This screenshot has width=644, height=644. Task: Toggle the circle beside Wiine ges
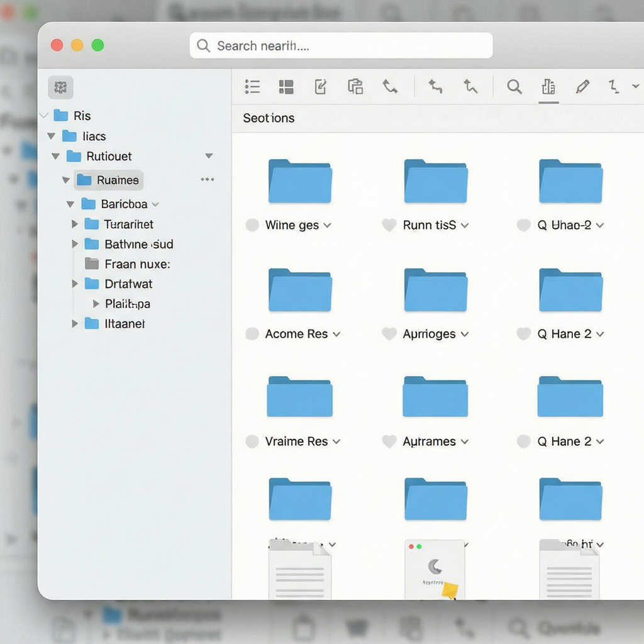(252, 225)
